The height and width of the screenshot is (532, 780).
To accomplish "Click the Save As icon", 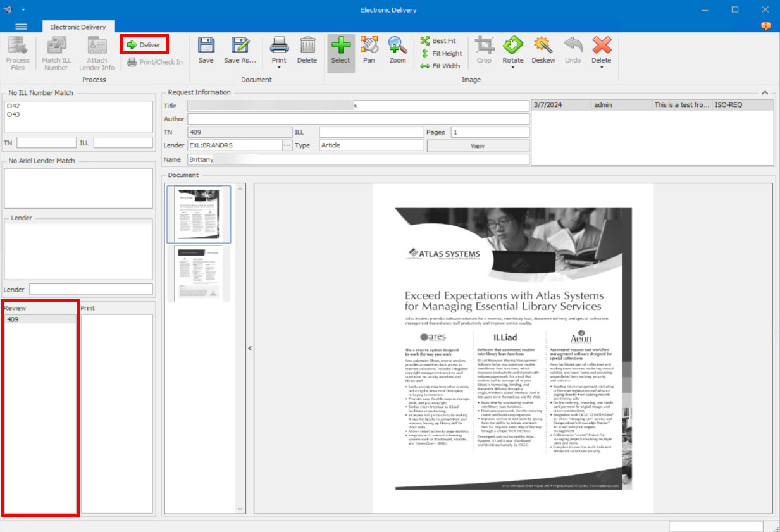I will [x=240, y=46].
